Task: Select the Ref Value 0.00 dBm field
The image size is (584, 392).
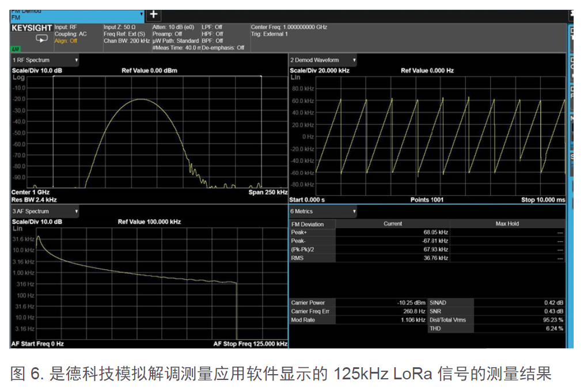Action: [149, 70]
